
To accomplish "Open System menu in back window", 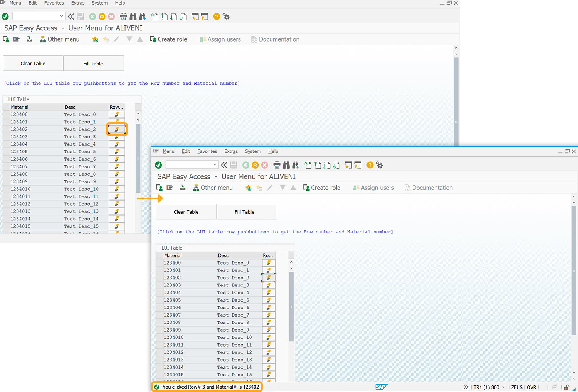I will pyautogui.click(x=99, y=3).
